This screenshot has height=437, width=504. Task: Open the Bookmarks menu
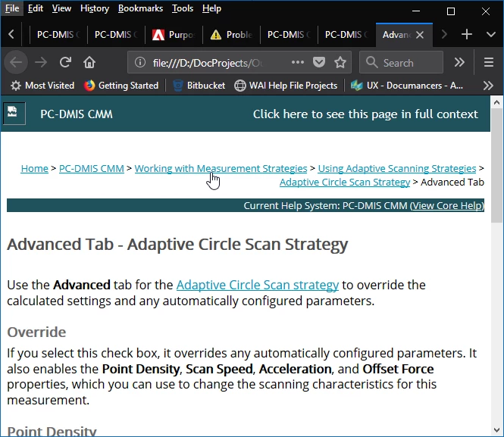click(x=140, y=8)
